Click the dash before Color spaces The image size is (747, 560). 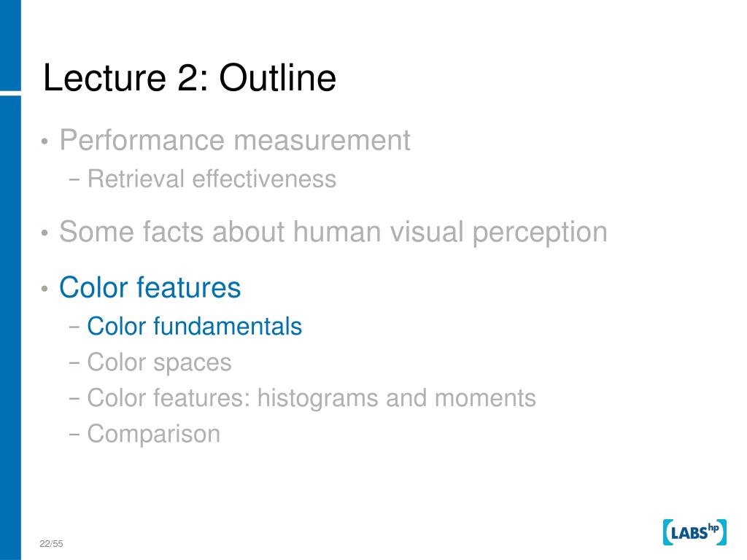pos(74,363)
